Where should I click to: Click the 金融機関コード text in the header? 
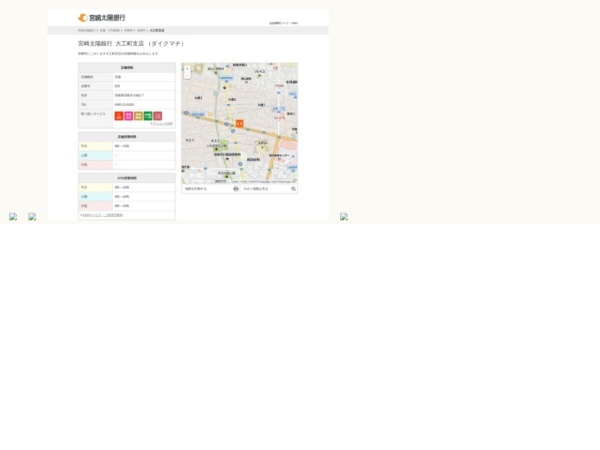point(283,23)
